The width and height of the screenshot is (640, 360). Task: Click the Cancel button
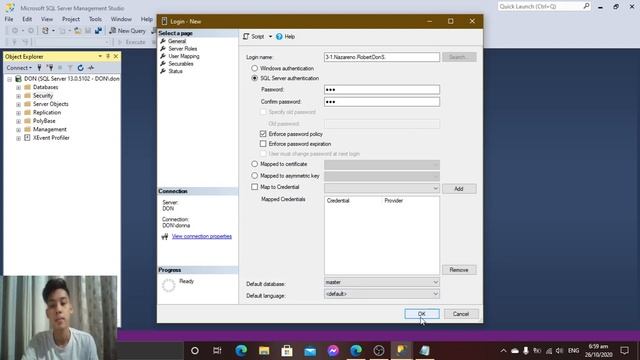[x=460, y=314]
